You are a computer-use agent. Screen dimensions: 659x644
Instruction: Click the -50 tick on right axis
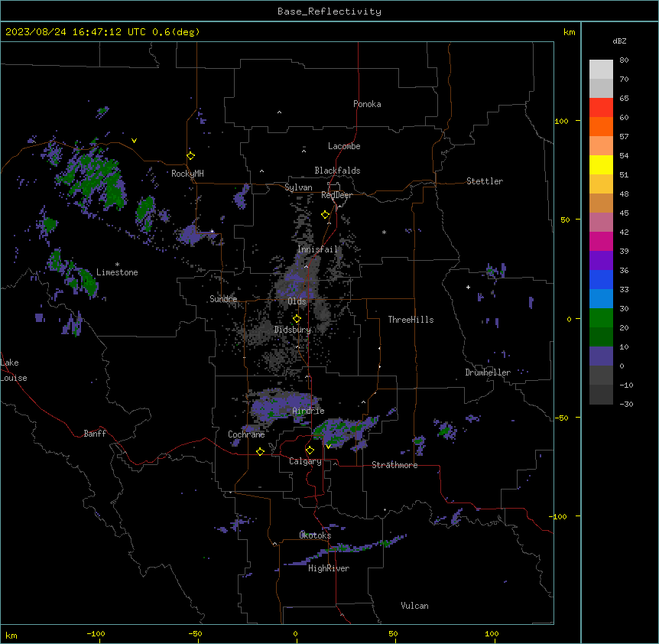(x=561, y=418)
